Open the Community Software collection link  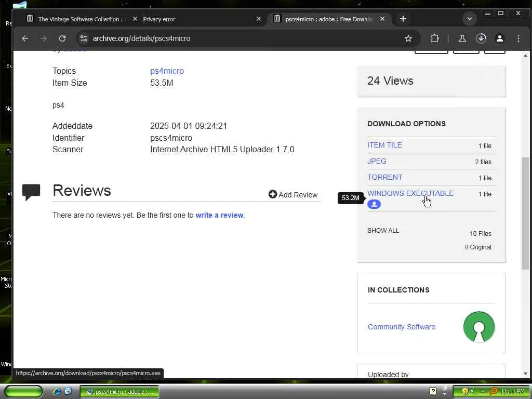402,327
